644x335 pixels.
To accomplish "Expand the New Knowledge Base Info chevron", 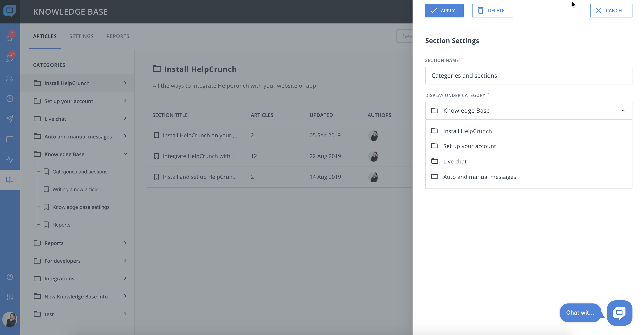I will [x=125, y=296].
